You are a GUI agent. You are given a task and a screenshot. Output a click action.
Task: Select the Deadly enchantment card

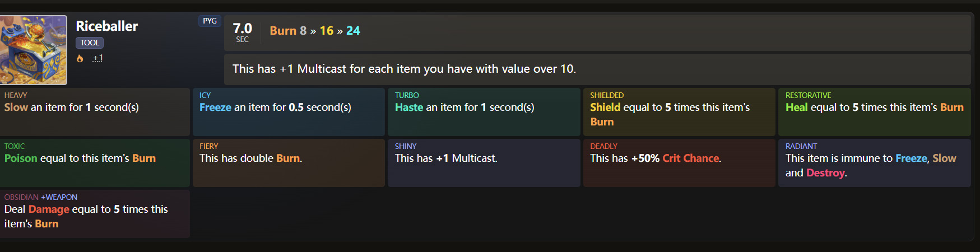point(679,162)
